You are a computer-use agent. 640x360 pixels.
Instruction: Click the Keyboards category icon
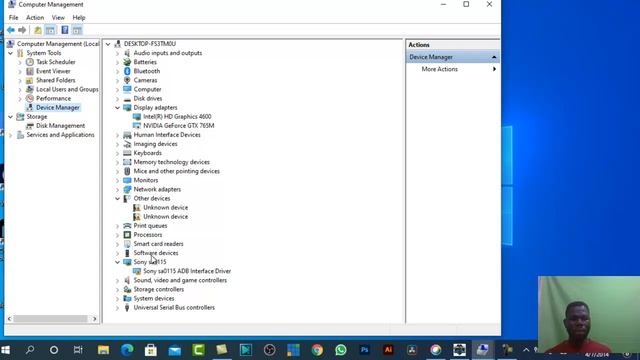tap(127, 153)
